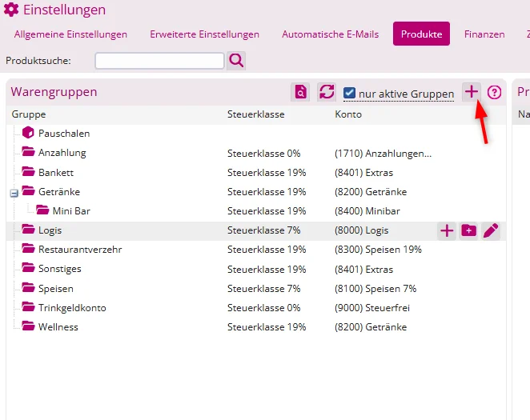Screen dimensions: 530x420
Task: Click the Konto column header
Action: pyautogui.click(x=348, y=114)
